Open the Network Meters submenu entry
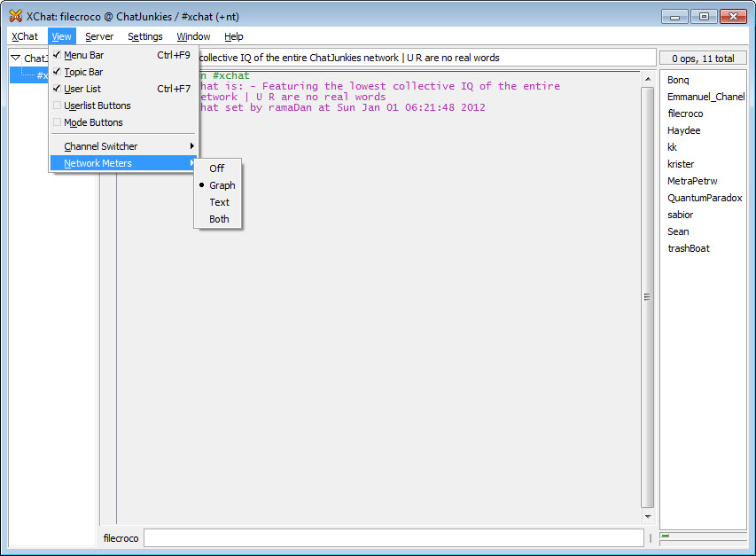The width and height of the screenshot is (756, 556). click(x=123, y=163)
